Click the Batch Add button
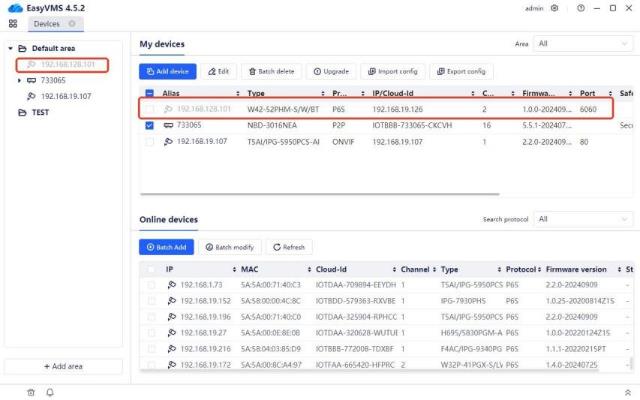 coord(166,246)
